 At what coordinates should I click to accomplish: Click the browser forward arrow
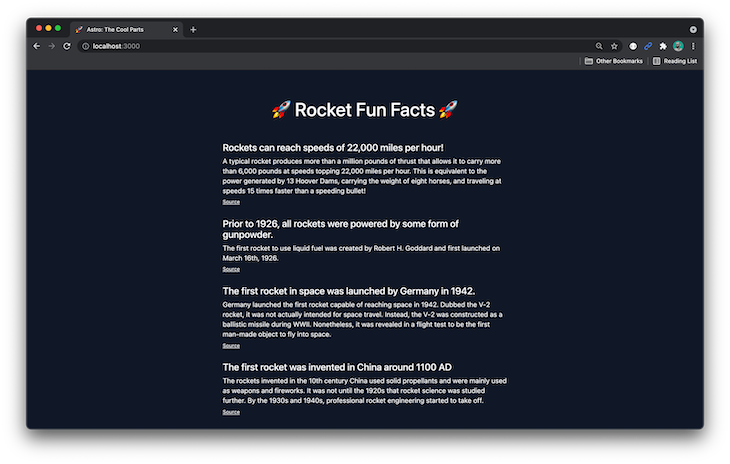tap(52, 46)
